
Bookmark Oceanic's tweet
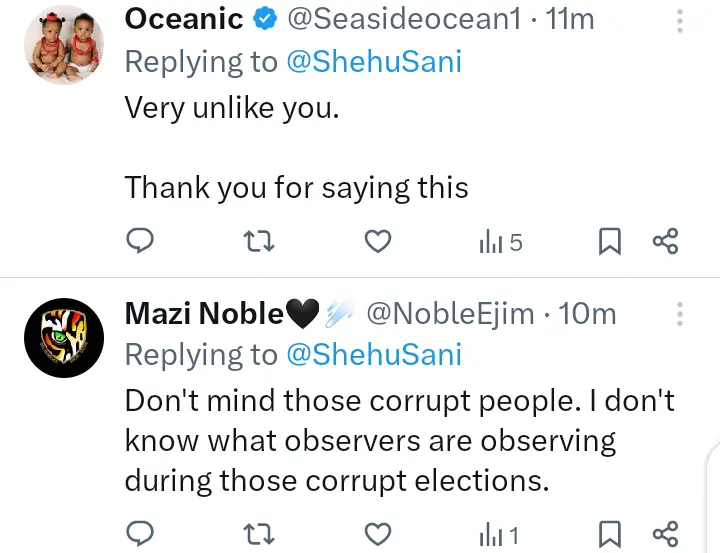609,241
